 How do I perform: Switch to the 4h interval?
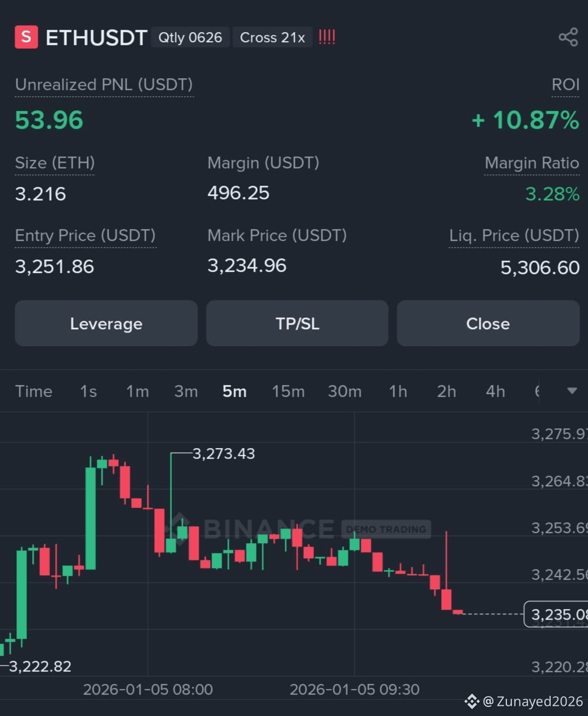tap(495, 391)
